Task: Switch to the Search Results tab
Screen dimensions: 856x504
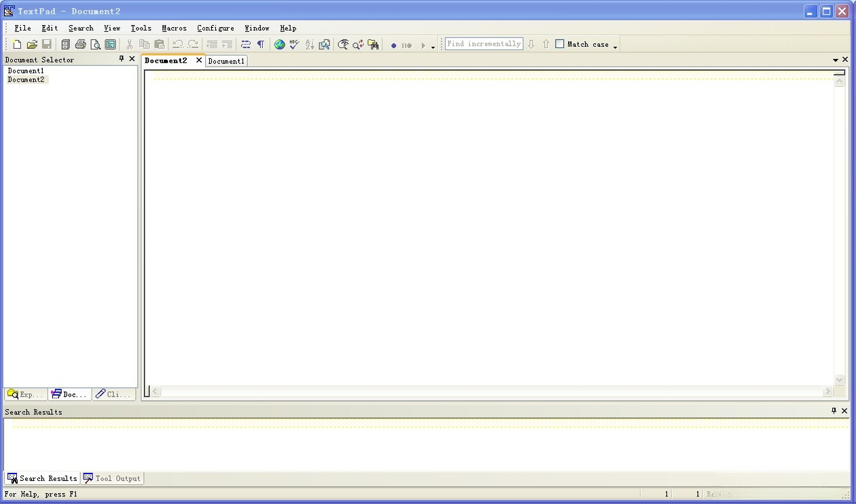Action: [42, 478]
